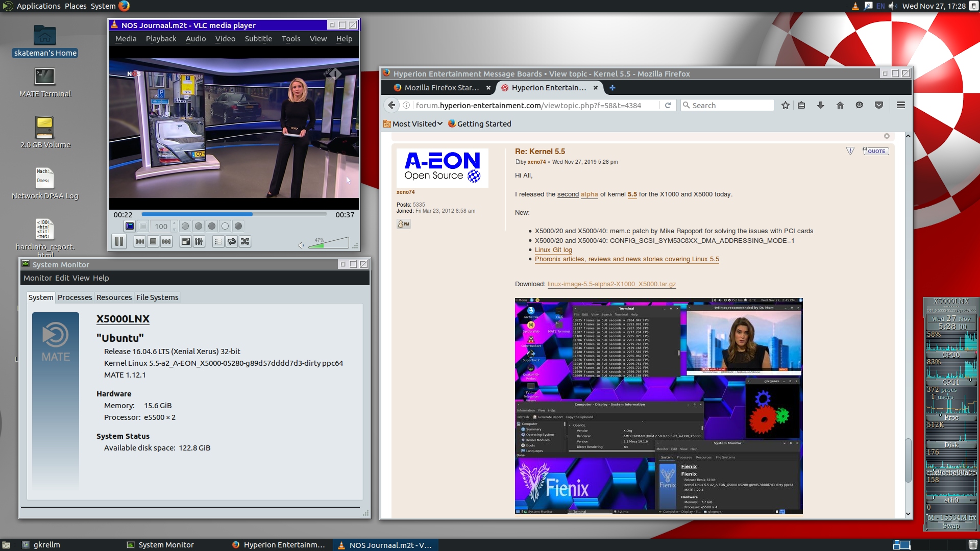Click the VLC cone tray icon

(855, 6)
